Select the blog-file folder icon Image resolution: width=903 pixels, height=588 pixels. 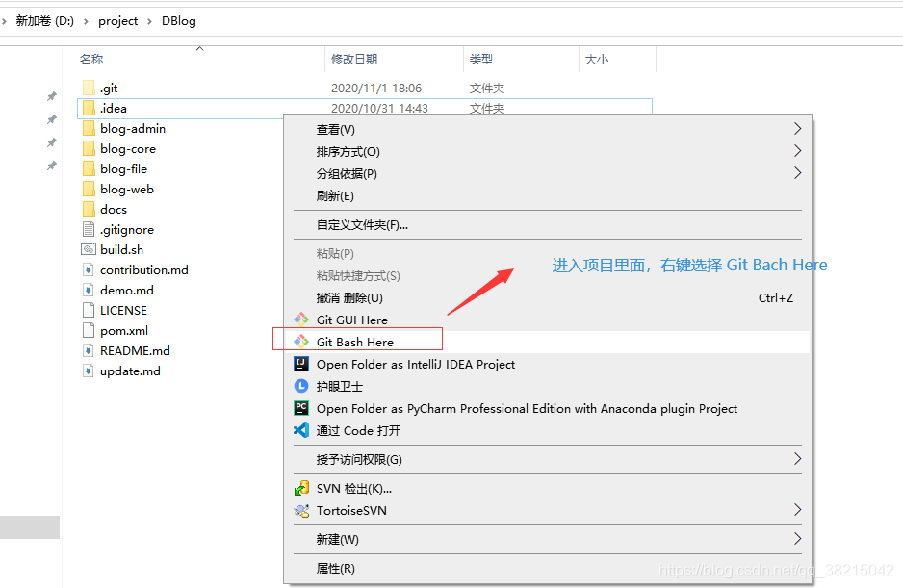89,168
